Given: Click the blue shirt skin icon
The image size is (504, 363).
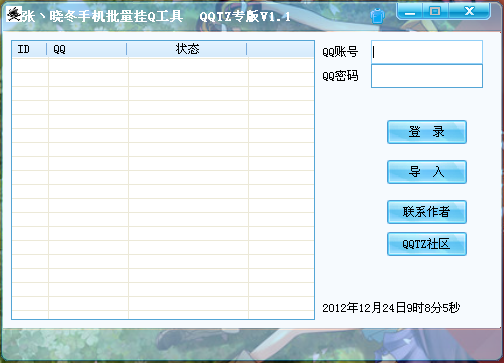Looking at the screenshot, I should coord(377,16).
